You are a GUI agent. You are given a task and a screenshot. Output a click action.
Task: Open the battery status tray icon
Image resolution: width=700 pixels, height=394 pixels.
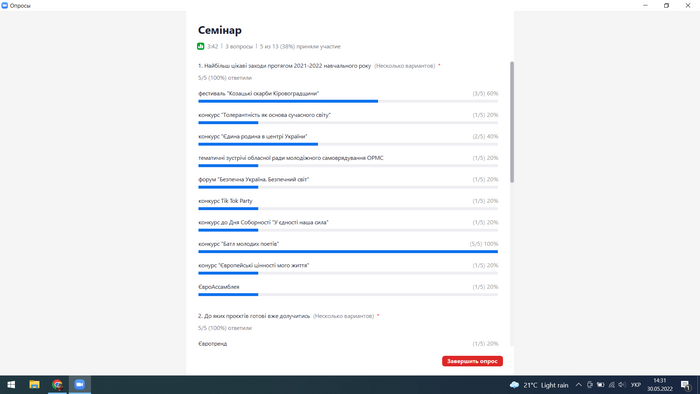click(600, 385)
